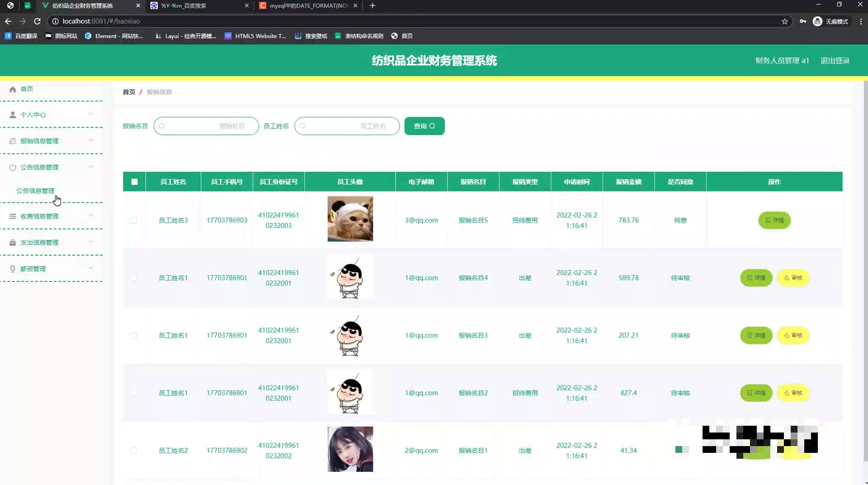Toggle the select-all checkbox in table header

134,182
